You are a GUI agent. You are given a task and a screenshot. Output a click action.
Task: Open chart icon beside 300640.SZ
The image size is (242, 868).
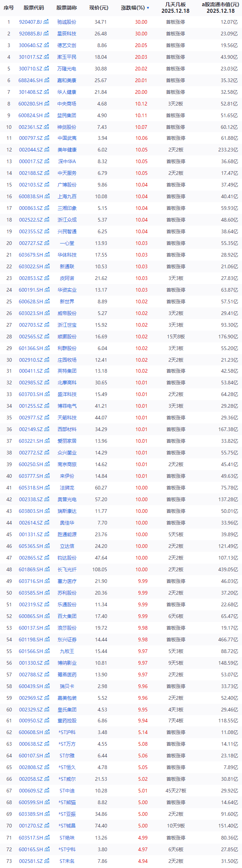pyautogui.click(x=47, y=45)
